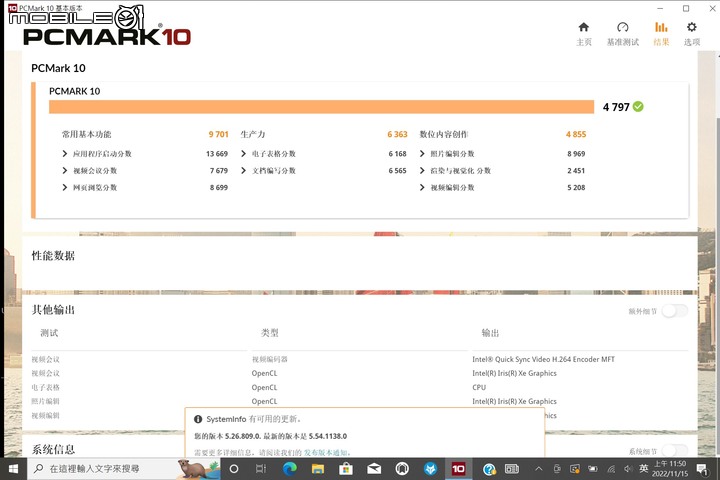Open File Explorer from taskbar
The height and width of the screenshot is (480, 720).
(318, 469)
